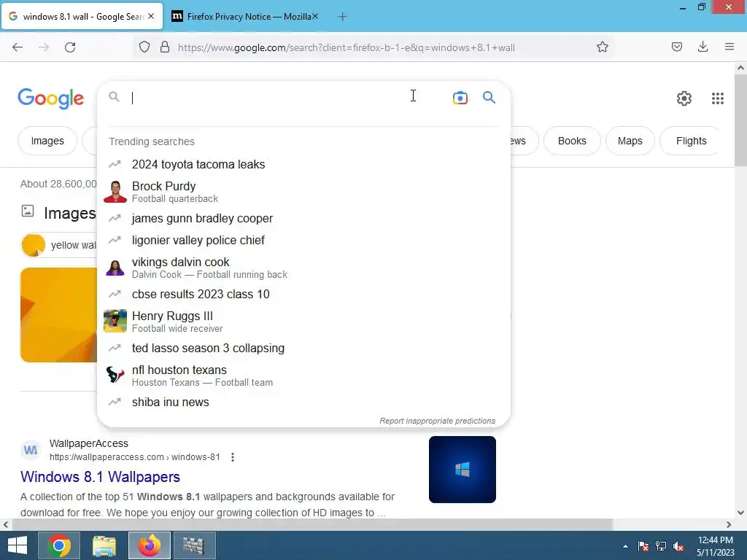Show hidden system tray icons
Image resolution: width=747 pixels, height=560 pixels.
pos(625,546)
